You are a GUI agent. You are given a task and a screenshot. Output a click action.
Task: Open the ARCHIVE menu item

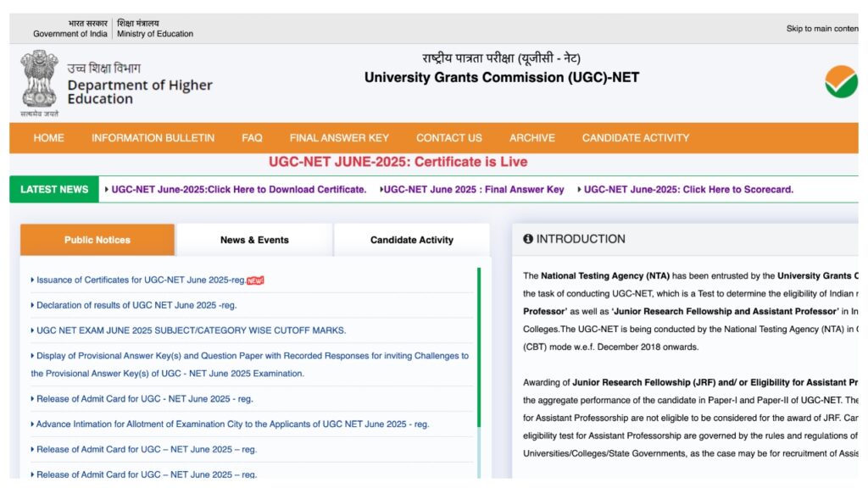click(x=531, y=137)
